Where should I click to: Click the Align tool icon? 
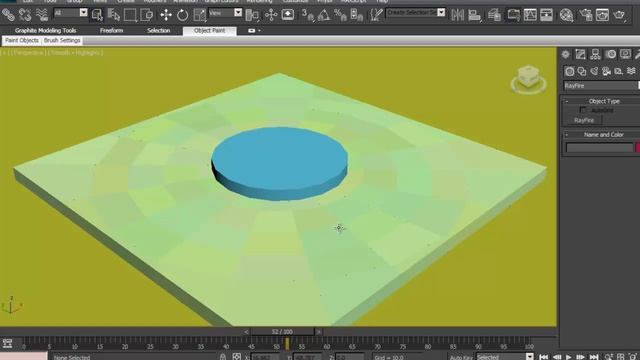pyautogui.click(x=474, y=15)
